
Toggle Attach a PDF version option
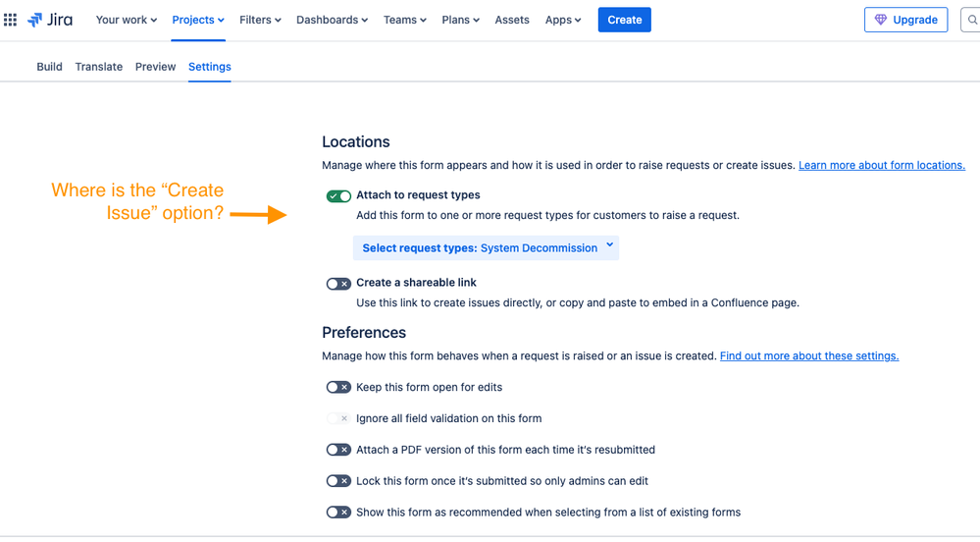(x=338, y=450)
